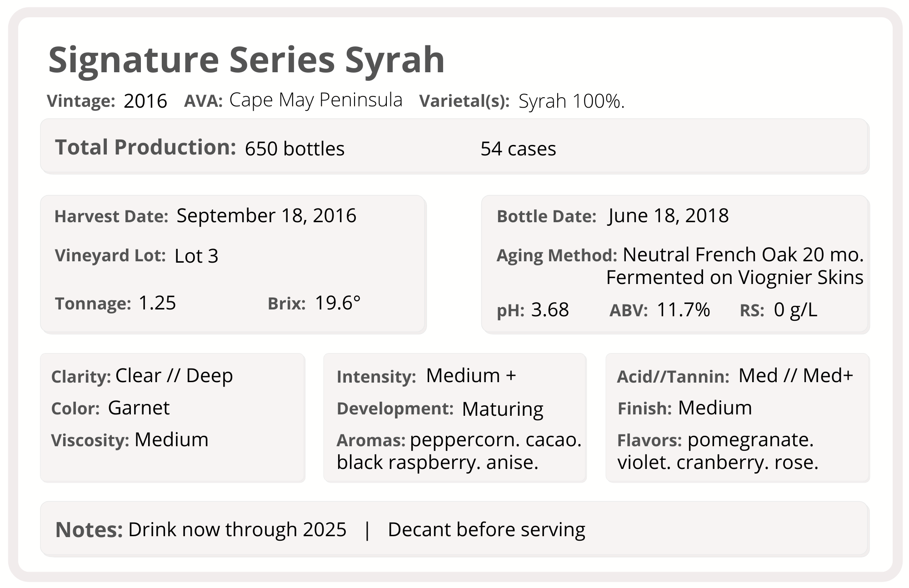Click the 650 bottles production value
909x588 pixels.
pos(295,149)
